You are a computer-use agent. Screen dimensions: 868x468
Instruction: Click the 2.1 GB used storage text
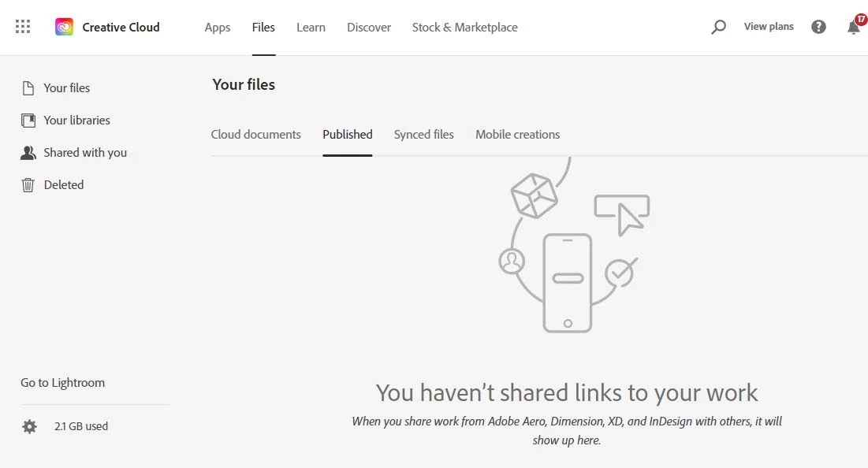81,426
